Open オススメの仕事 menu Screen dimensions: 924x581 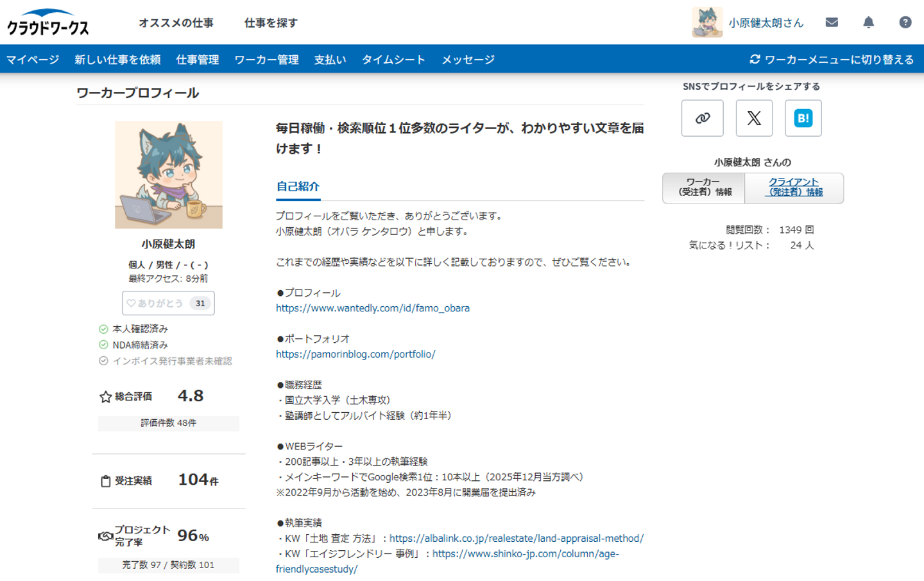[176, 23]
